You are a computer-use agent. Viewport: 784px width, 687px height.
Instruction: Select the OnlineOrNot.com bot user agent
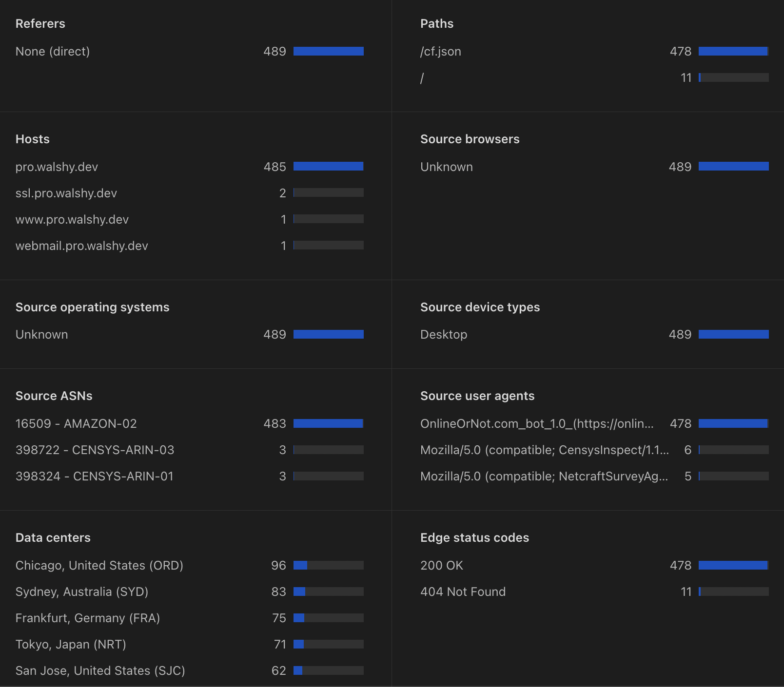(x=537, y=424)
